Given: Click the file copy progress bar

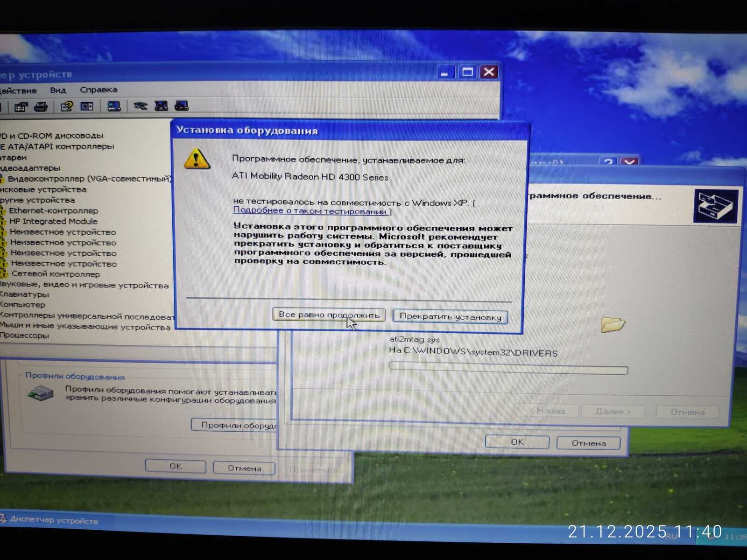Looking at the screenshot, I should click(x=508, y=368).
